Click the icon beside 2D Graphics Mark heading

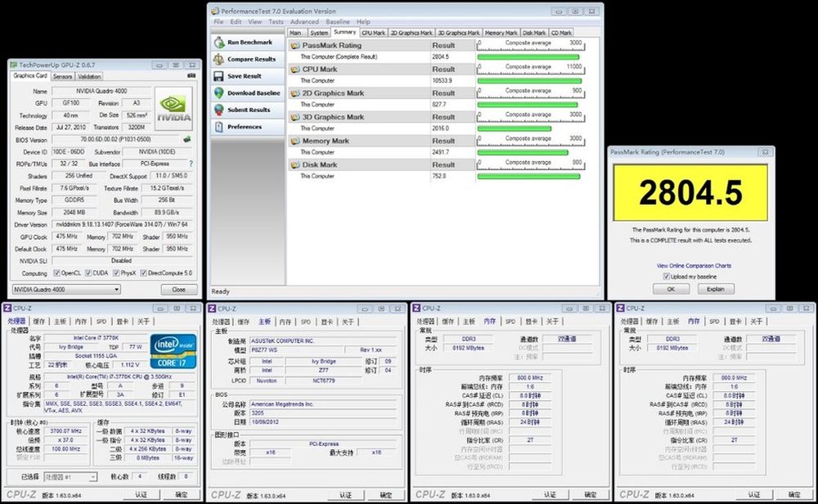click(x=295, y=93)
